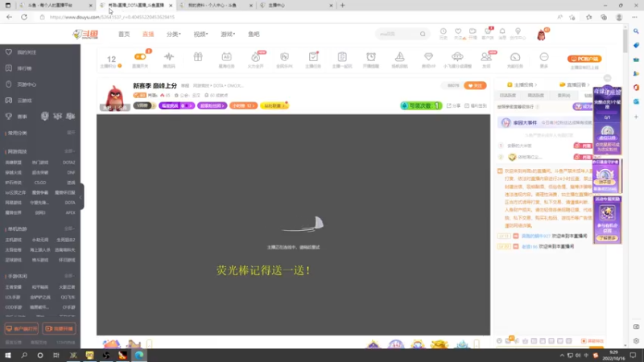
Task: Click the start streaming button at sidebar bottom
Action: [x=59, y=329]
